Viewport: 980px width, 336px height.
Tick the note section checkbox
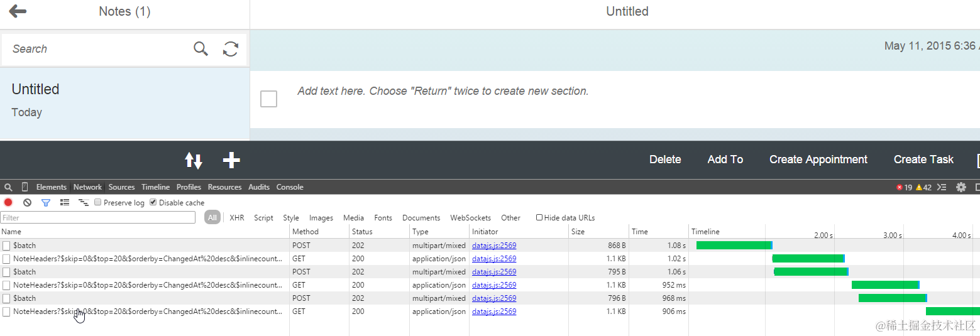pyautogui.click(x=268, y=99)
